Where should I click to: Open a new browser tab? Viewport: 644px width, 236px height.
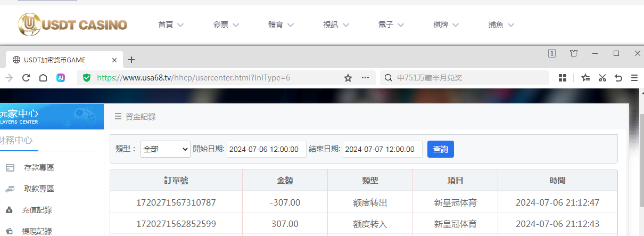point(131,60)
